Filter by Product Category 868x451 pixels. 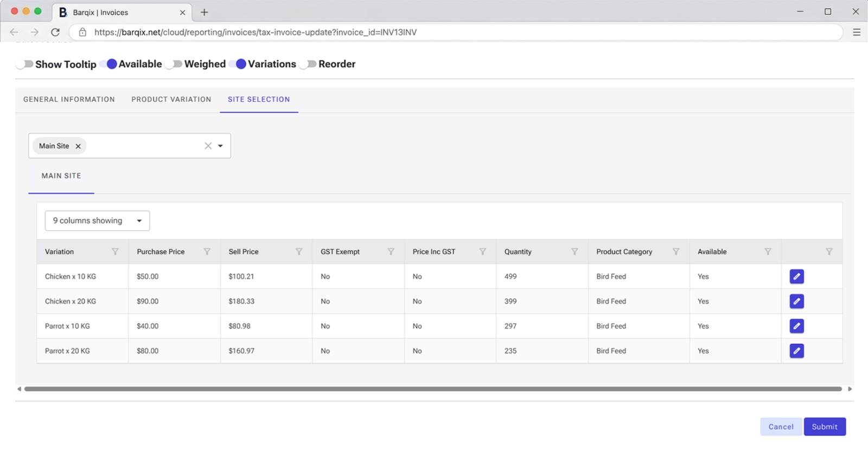(676, 252)
